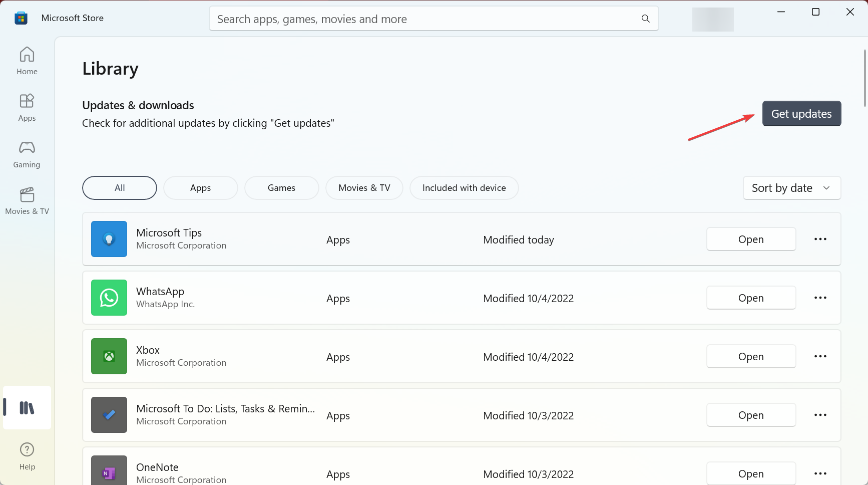This screenshot has height=485, width=868.
Task: Click 'Modified 10/4/2022' on WhatsApp row
Action: coord(529,298)
